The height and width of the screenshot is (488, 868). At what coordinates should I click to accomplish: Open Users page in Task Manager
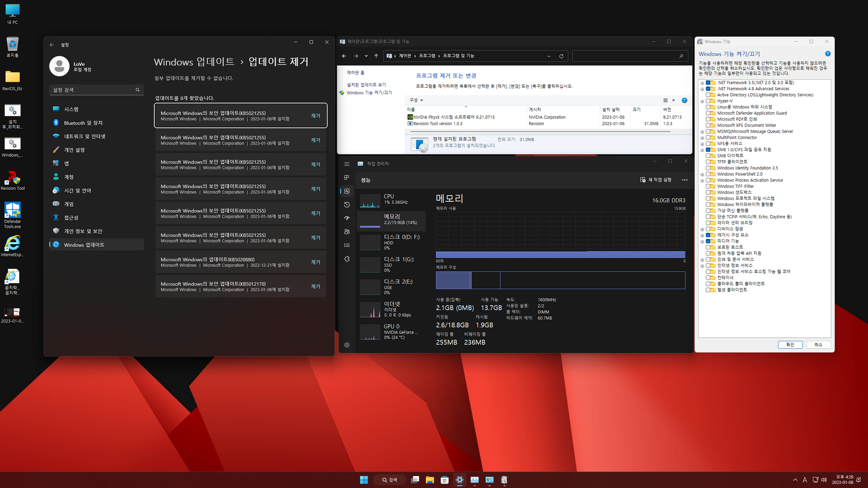coord(347,231)
